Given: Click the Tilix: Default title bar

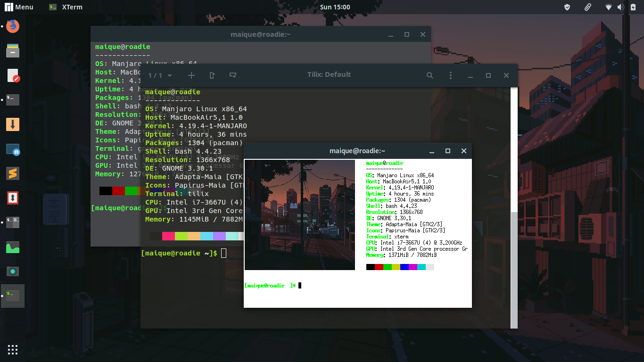Looking at the screenshot, I should pyautogui.click(x=329, y=74).
